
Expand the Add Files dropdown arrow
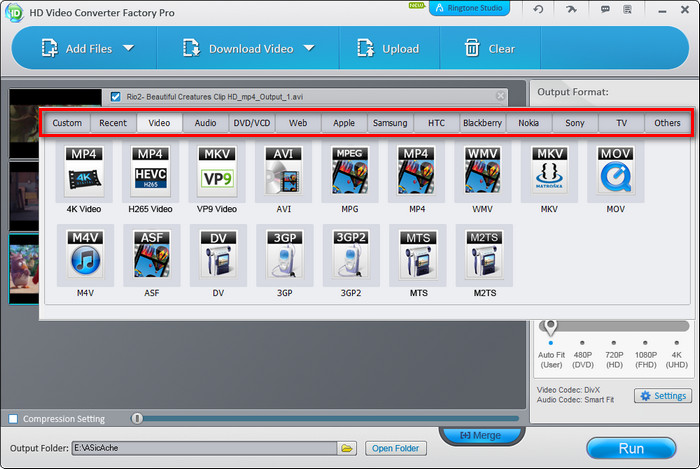[129, 48]
